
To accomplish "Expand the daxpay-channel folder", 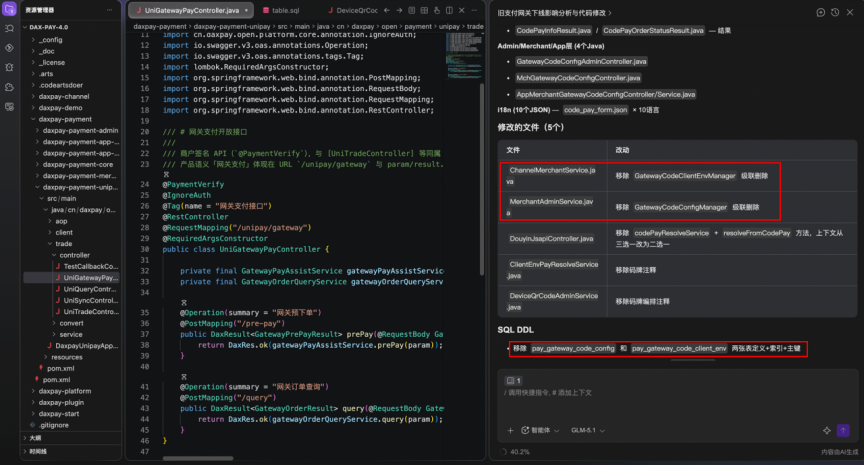I will 63,96.
